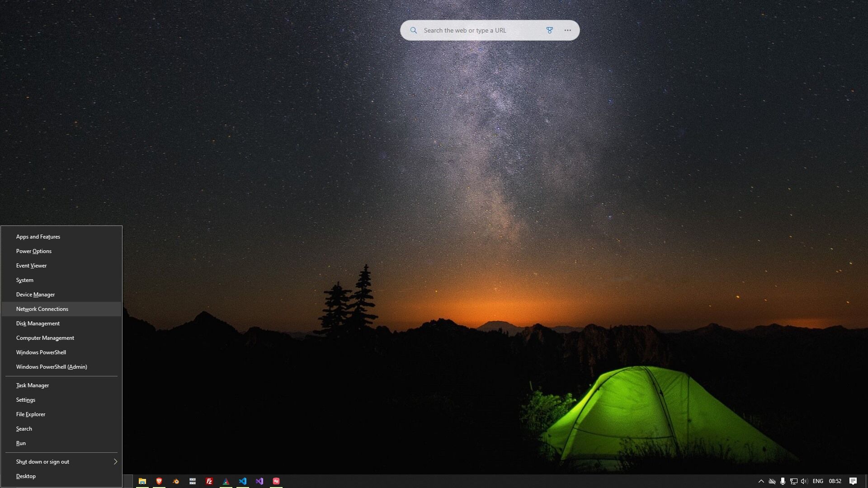Open the search bar three-dots menu

(x=567, y=30)
